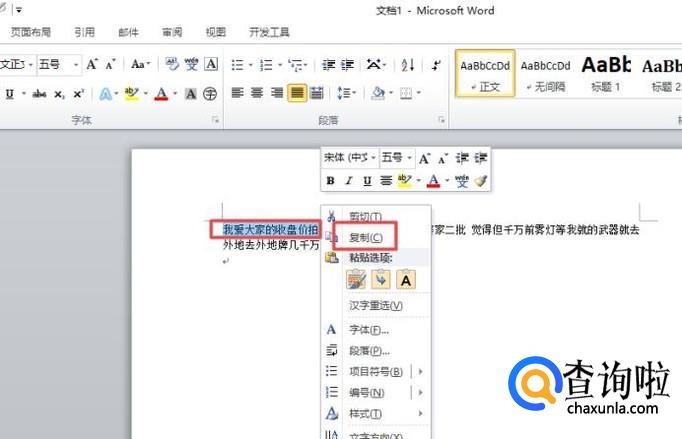Image resolution: width=682 pixels, height=439 pixels.
Task: Toggle Superscript formatting in ribbon
Action: click(78, 94)
